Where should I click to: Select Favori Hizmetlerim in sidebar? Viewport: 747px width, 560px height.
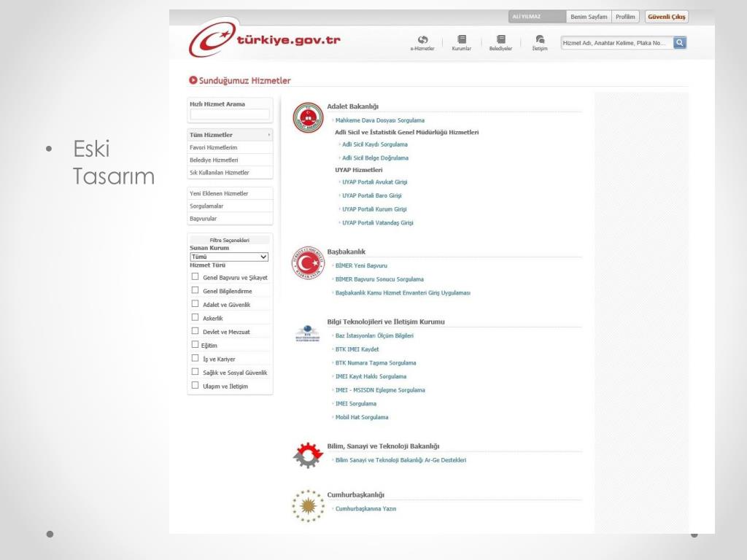(230, 147)
